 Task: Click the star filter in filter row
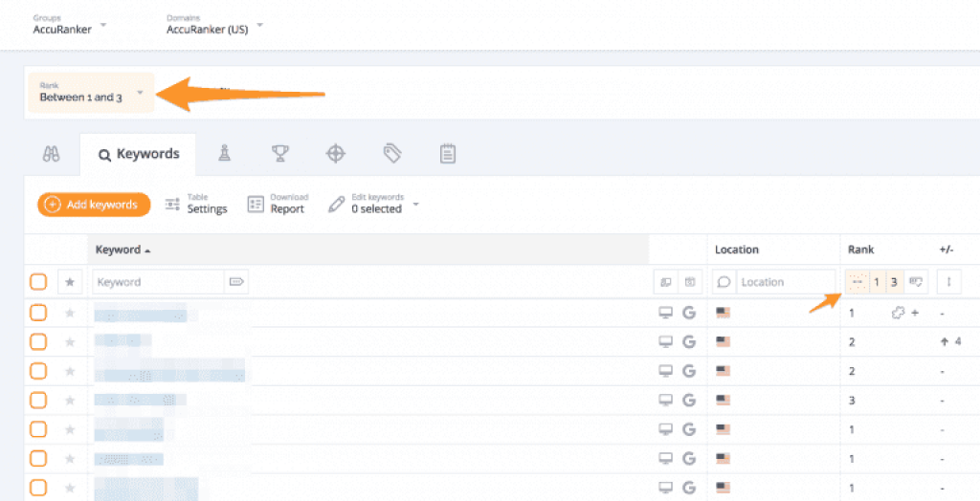click(x=69, y=282)
